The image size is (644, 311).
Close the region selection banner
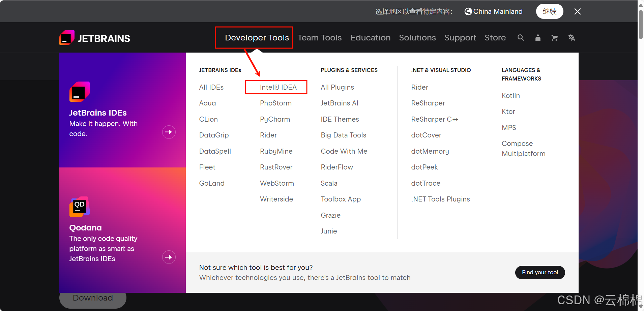point(578,11)
